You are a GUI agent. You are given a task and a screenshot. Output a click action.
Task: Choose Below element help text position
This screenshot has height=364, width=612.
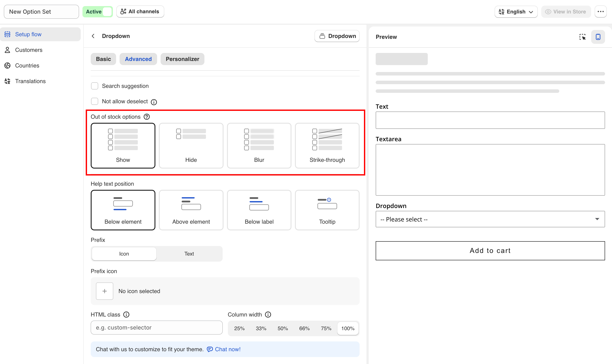pyautogui.click(x=123, y=210)
